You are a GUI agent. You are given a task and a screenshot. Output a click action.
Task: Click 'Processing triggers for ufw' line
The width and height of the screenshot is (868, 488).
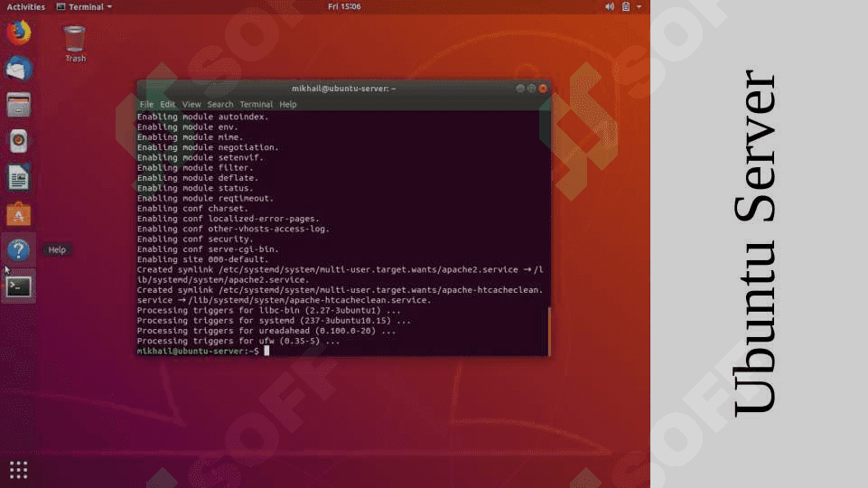238,342
